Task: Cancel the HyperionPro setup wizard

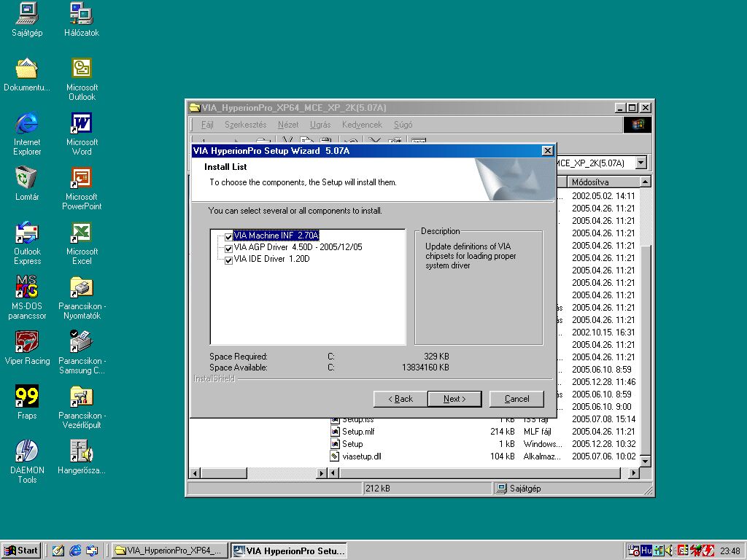Action: pyautogui.click(x=516, y=399)
